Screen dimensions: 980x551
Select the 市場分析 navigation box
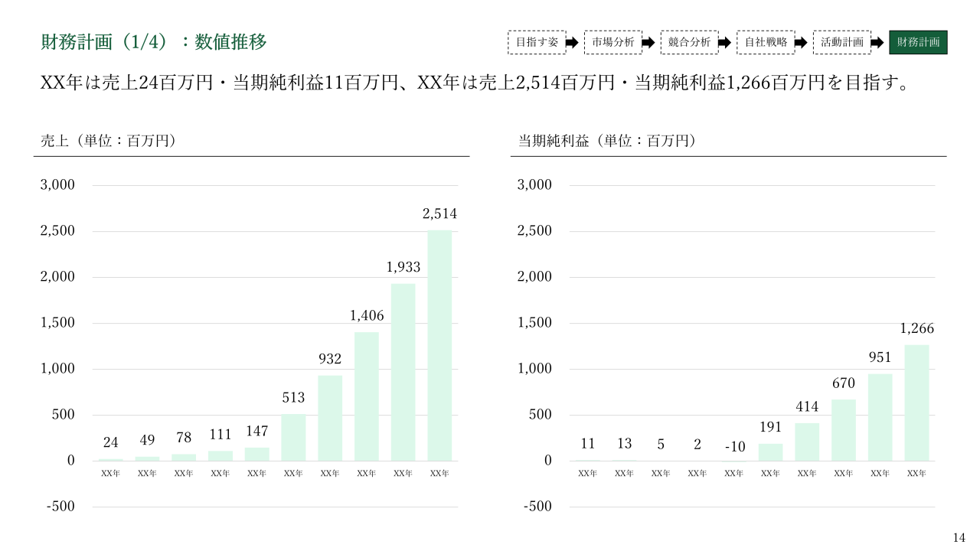pyautogui.click(x=613, y=42)
